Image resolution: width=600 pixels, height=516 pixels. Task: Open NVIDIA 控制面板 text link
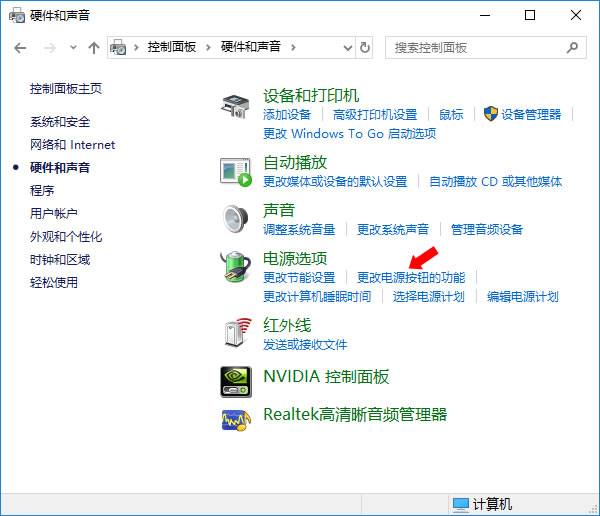click(x=326, y=377)
